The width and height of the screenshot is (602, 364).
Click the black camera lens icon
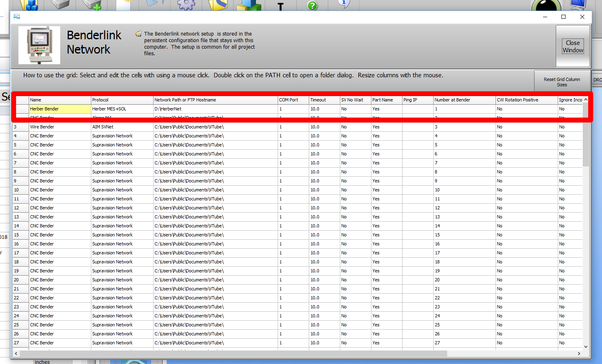[546, 6]
